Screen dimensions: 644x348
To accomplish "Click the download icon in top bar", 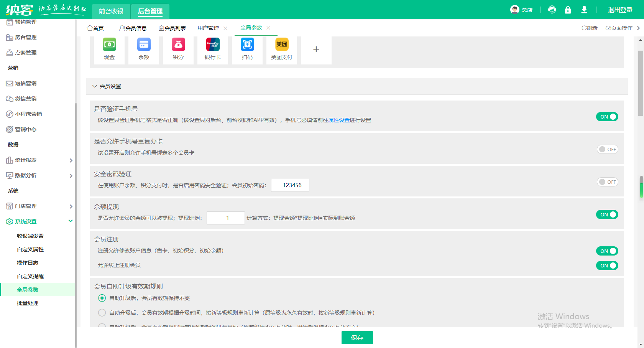I will tap(584, 10).
